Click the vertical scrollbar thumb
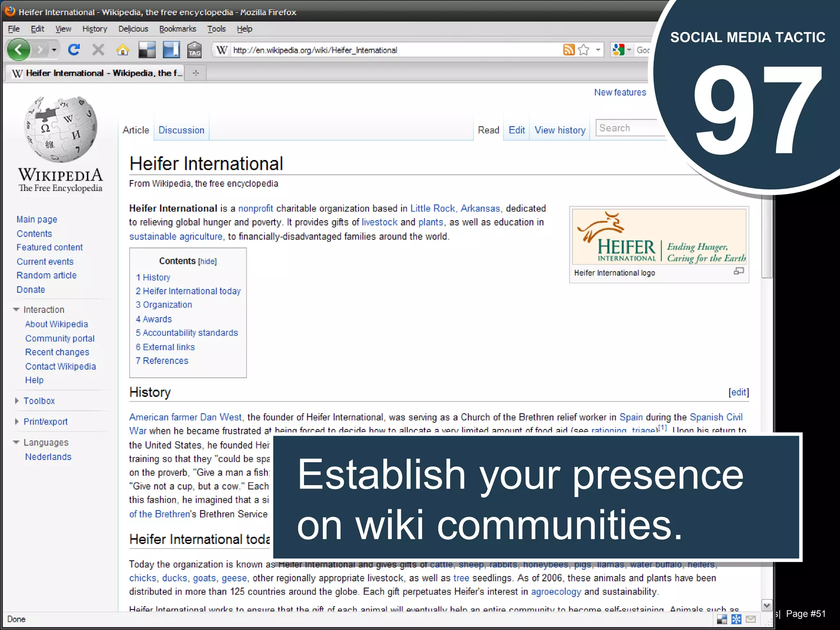Viewport: 840px width, 630px height. (767, 237)
